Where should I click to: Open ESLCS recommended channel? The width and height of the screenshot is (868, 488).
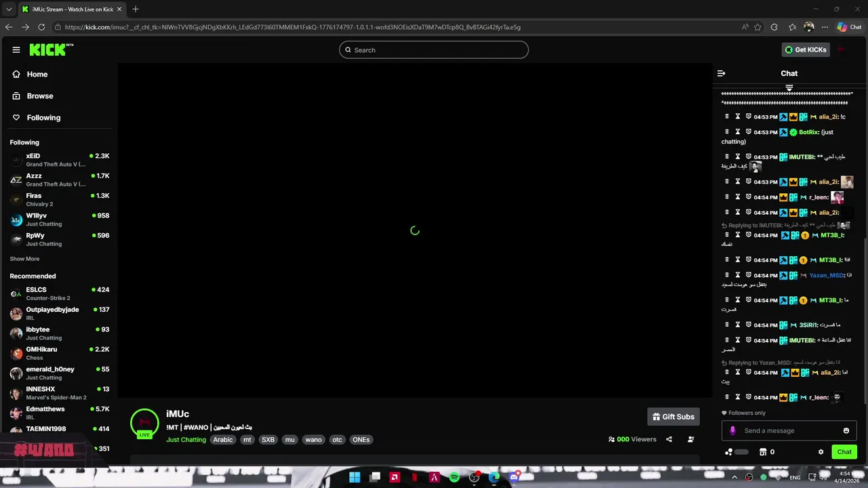60,293
